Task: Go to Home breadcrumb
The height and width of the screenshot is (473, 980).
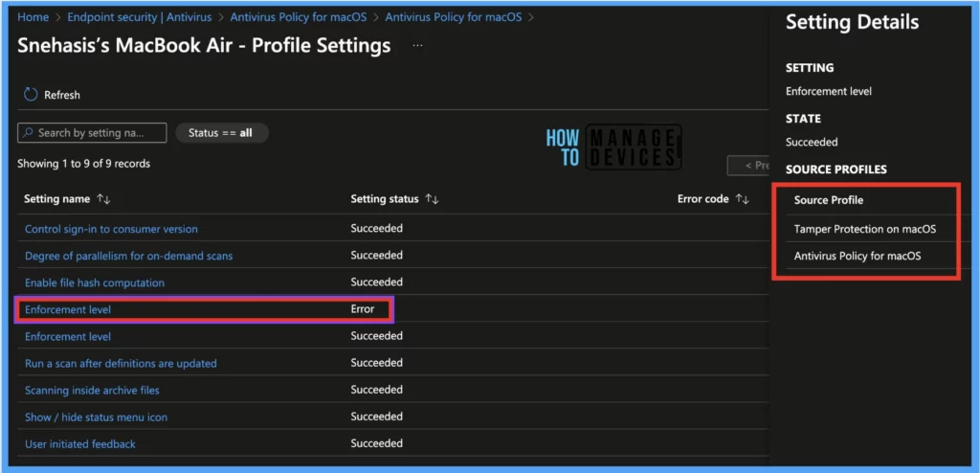Action: (33, 17)
